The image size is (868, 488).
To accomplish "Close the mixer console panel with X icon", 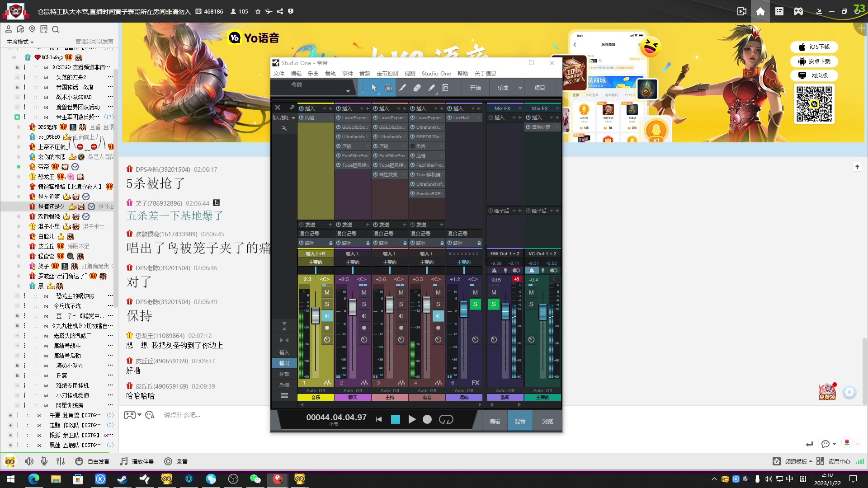I will point(278,108).
